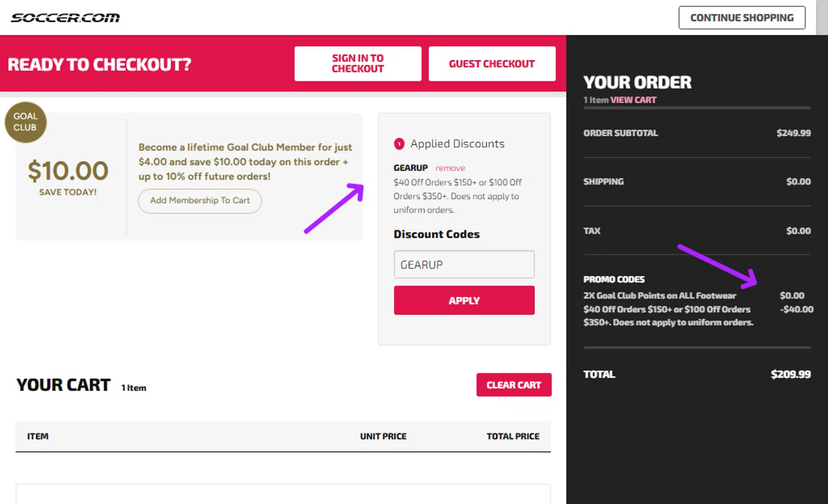Add Goal Club membership to cart
This screenshot has height=504, width=828.
pos(200,200)
